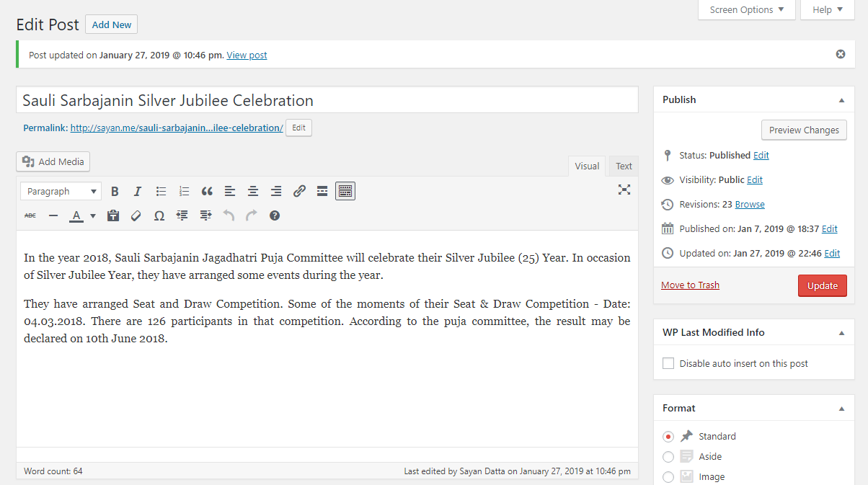The height and width of the screenshot is (485, 868).
Task: Open the text color picker arrow
Action: 93,215
